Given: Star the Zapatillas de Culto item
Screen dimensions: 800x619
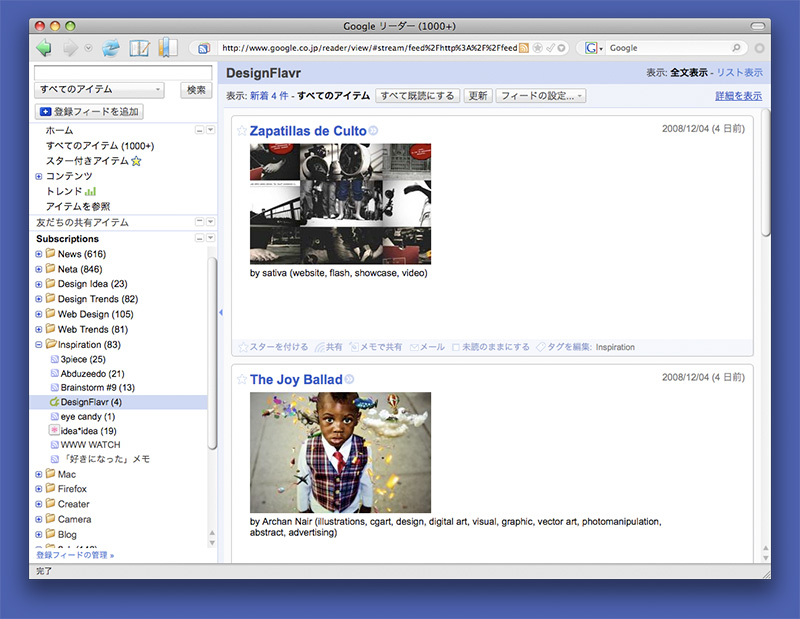Looking at the screenshot, I should point(242,131).
